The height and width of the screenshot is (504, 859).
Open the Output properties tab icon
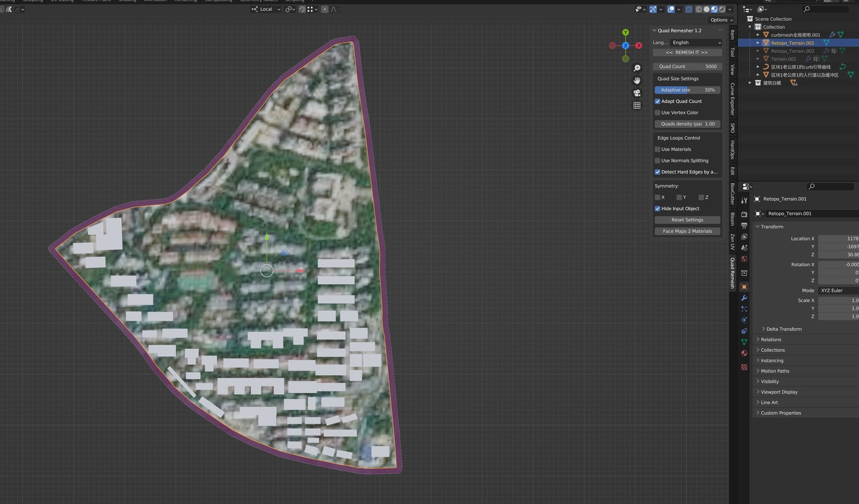(x=744, y=225)
